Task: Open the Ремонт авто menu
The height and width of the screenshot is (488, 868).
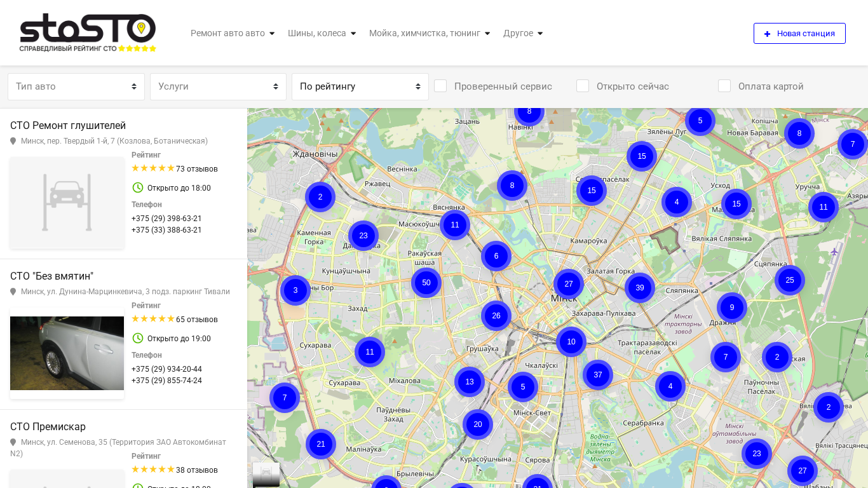Action: point(233,33)
